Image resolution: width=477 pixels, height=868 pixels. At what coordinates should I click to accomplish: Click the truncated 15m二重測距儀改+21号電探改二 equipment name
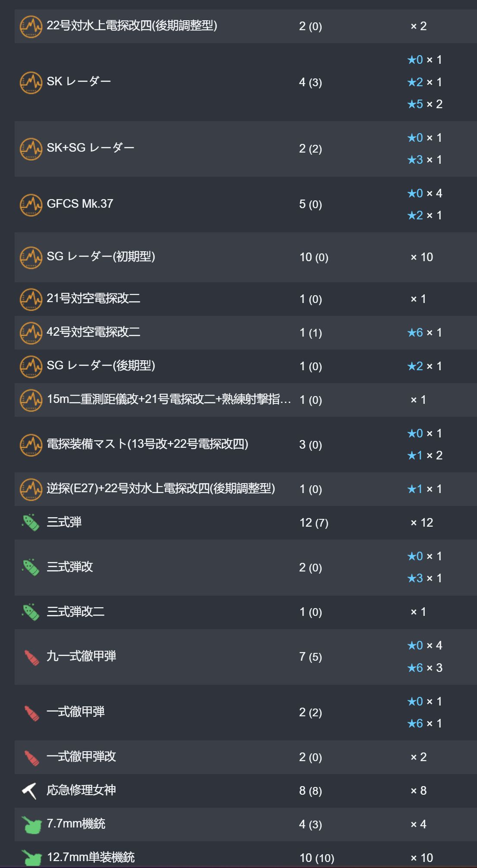(x=169, y=400)
